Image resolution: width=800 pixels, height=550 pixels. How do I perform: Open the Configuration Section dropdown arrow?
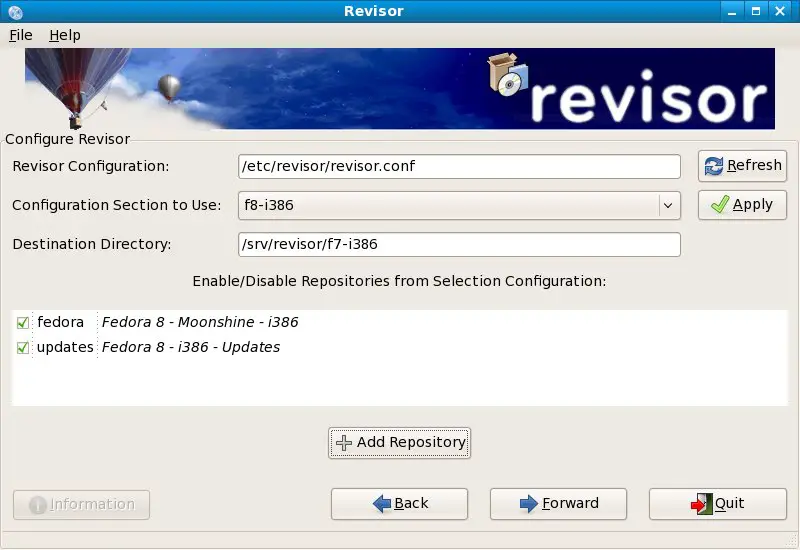coord(668,206)
